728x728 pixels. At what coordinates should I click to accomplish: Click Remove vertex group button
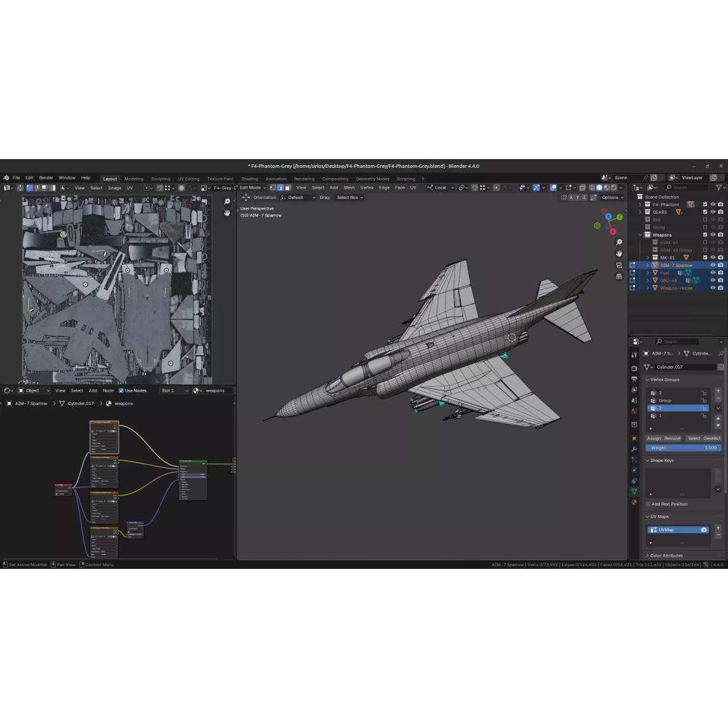672,438
